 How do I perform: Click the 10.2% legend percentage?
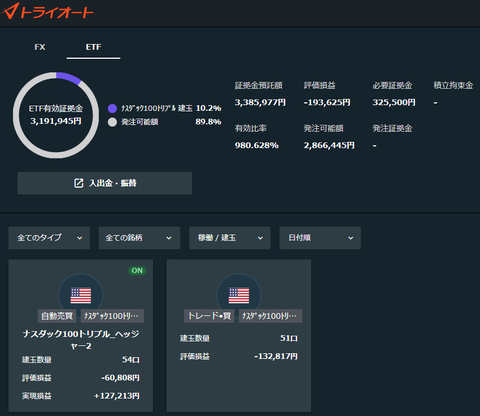click(x=208, y=108)
